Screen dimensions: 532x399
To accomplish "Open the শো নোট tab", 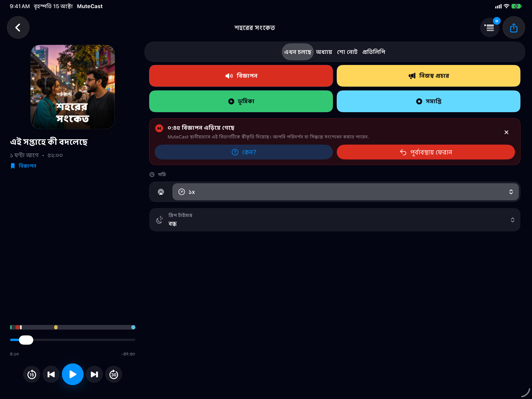I will coord(347,52).
